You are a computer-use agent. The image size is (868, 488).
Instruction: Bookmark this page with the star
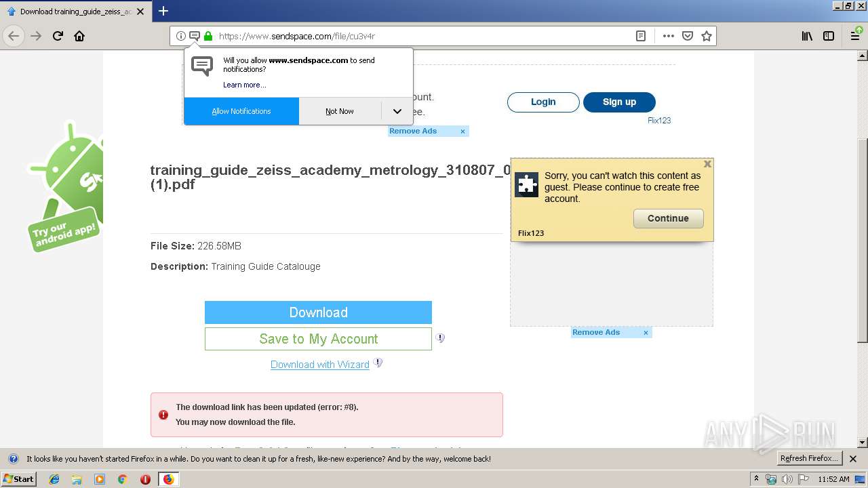tap(707, 36)
